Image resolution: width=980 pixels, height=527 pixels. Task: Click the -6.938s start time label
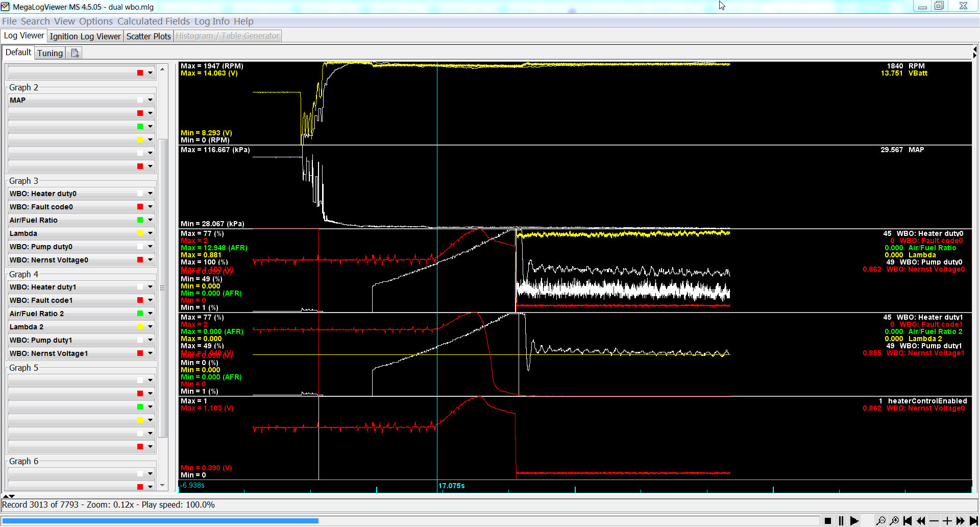click(192, 485)
